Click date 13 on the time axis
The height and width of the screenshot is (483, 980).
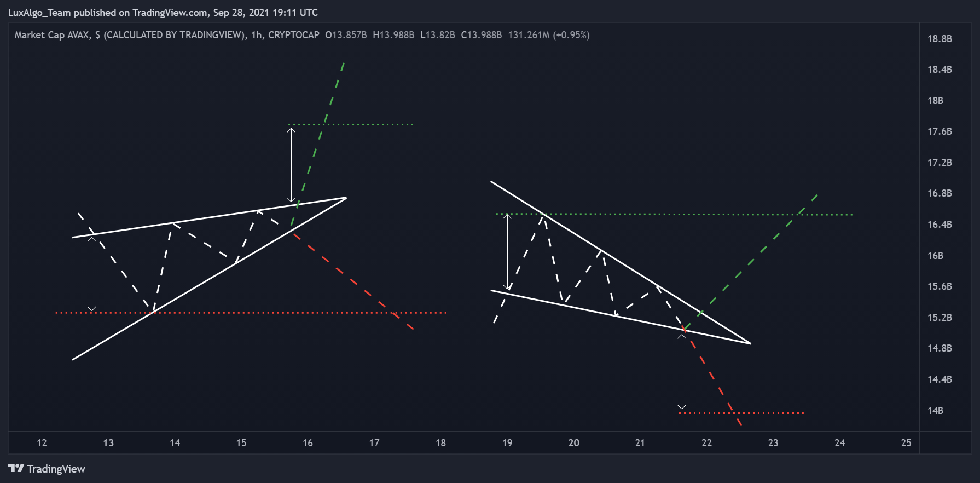point(108,443)
